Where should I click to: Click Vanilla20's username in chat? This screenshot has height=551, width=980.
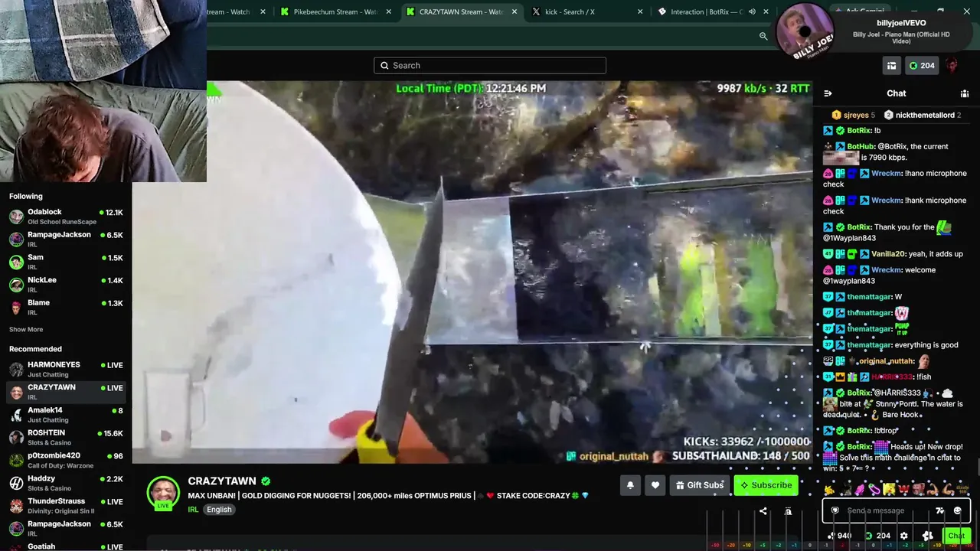click(x=887, y=254)
